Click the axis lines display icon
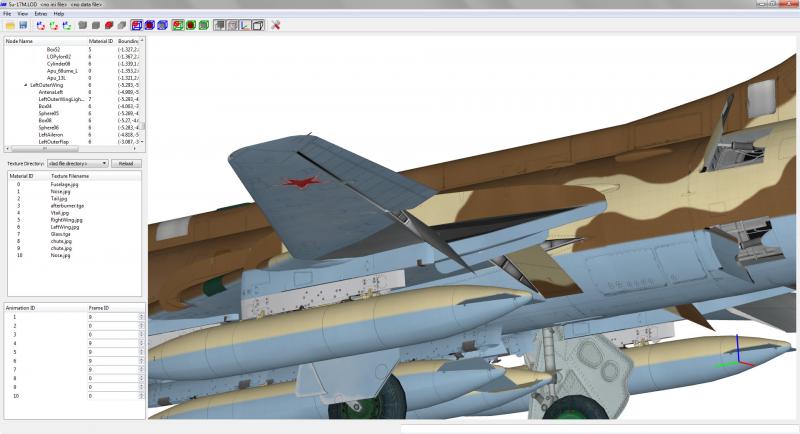Image resolution: width=800 pixels, height=434 pixels. pos(245,25)
